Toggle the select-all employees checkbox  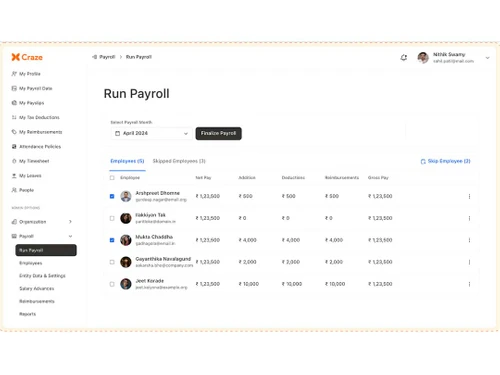point(112,178)
